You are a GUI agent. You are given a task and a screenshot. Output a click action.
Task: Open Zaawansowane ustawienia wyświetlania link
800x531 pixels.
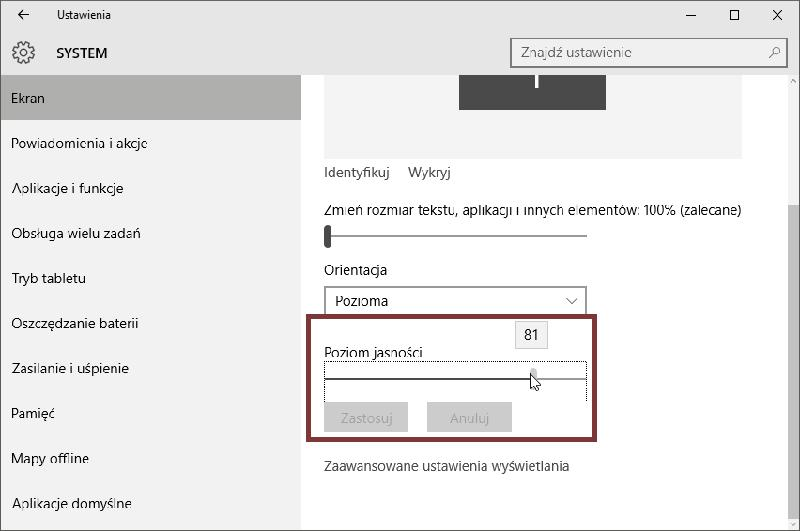click(446, 466)
